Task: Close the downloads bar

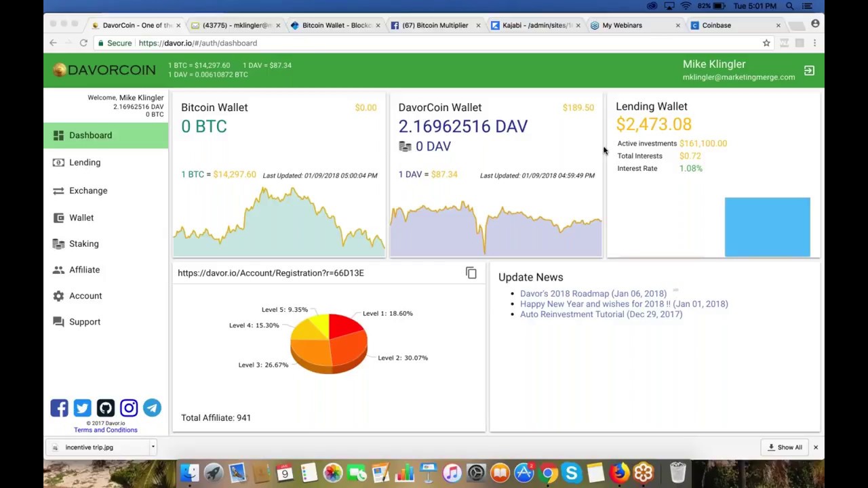Action: [816, 447]
